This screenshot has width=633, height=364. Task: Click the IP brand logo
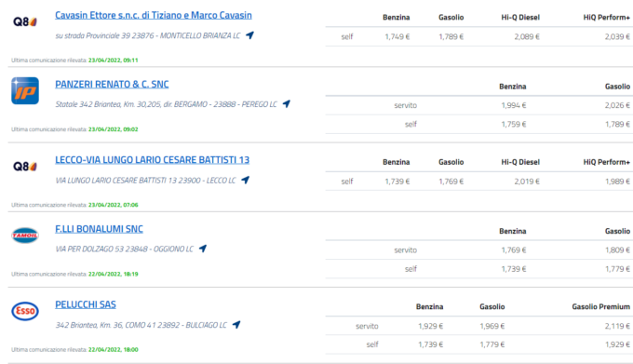[x=25, y=91]
